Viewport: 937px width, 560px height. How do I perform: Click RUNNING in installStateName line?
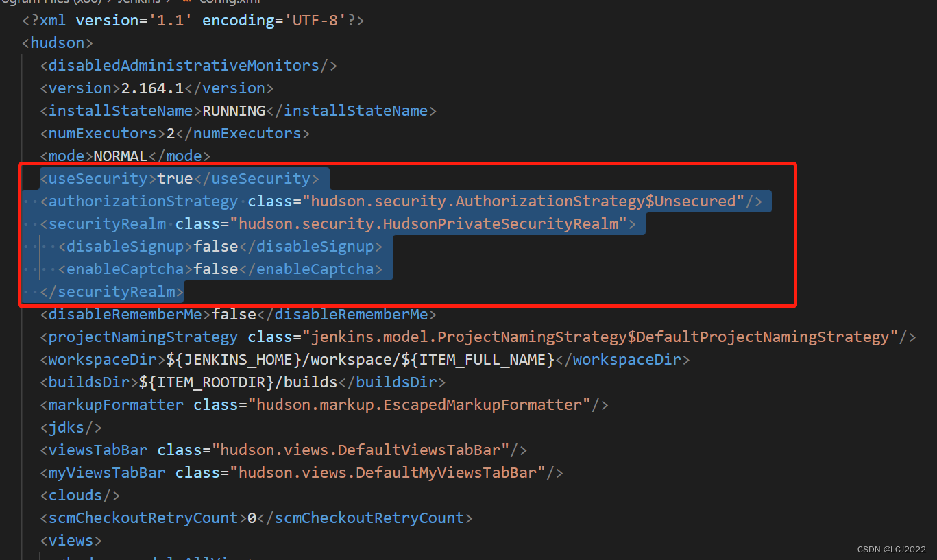234,110
